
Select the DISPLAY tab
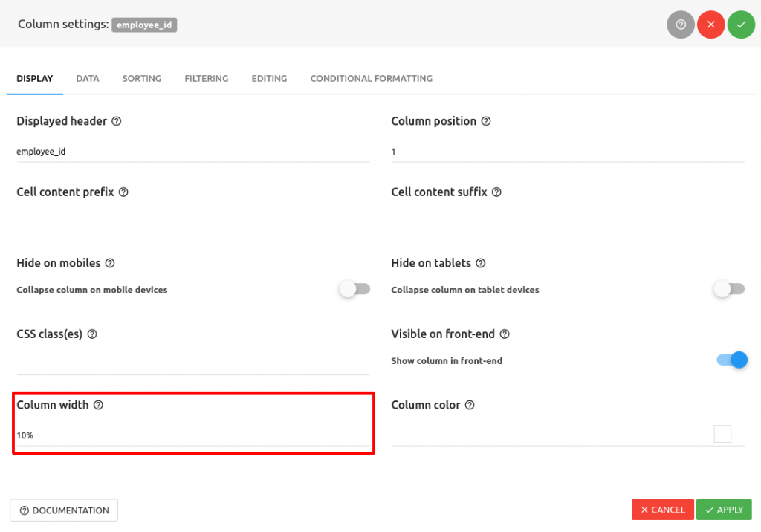pos(35,79)
